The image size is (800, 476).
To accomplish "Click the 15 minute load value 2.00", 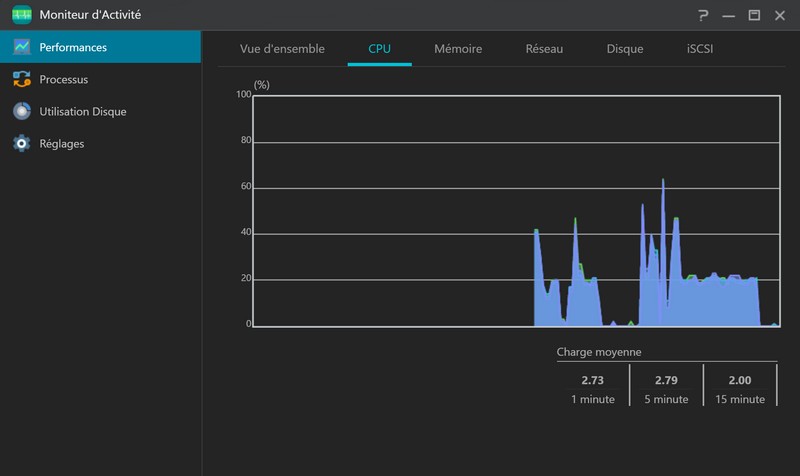I will click(740, 380).
